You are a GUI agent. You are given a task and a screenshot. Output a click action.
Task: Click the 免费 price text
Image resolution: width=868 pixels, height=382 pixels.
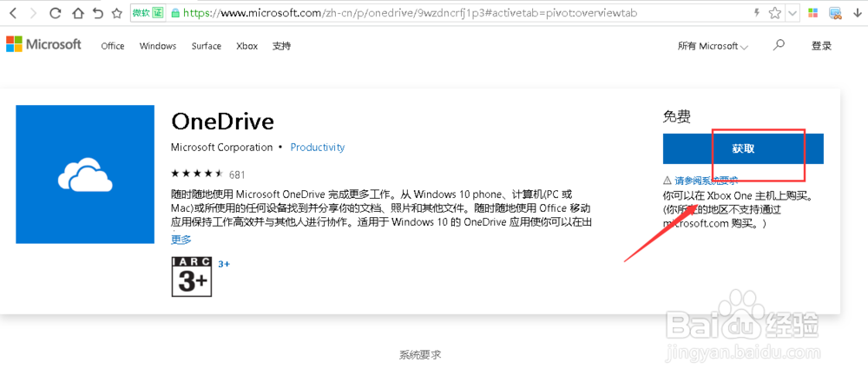677,117
